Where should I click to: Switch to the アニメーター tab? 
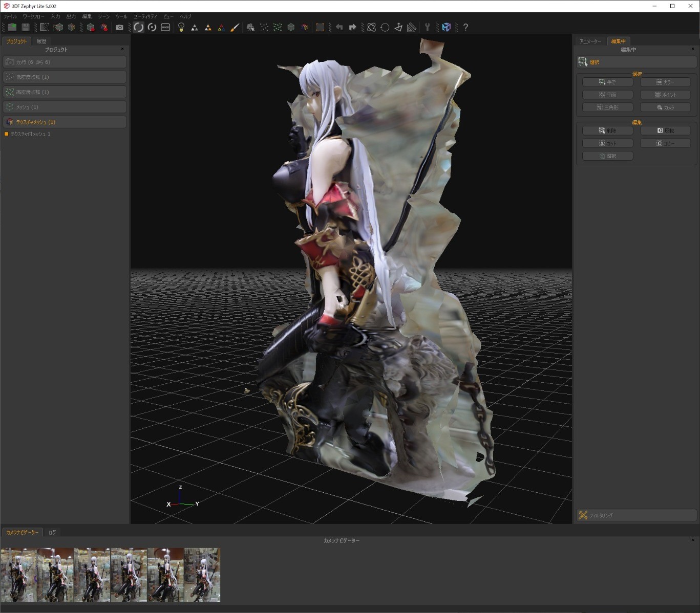point(590,41)
